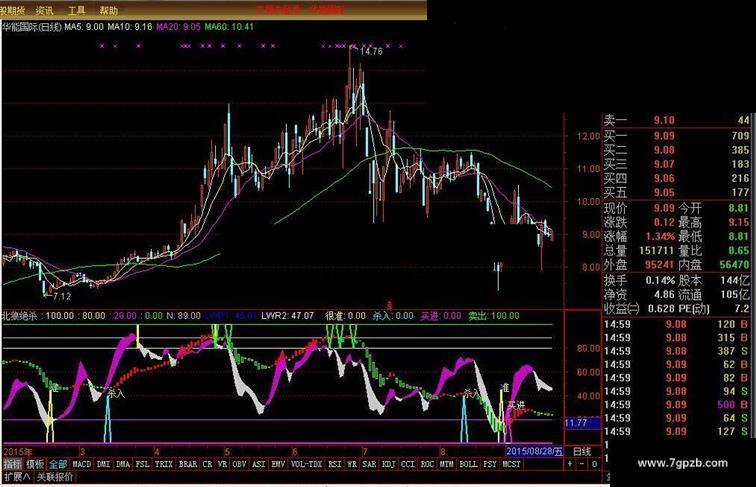Click the 买一 price 9.09

tap(664, 136)
